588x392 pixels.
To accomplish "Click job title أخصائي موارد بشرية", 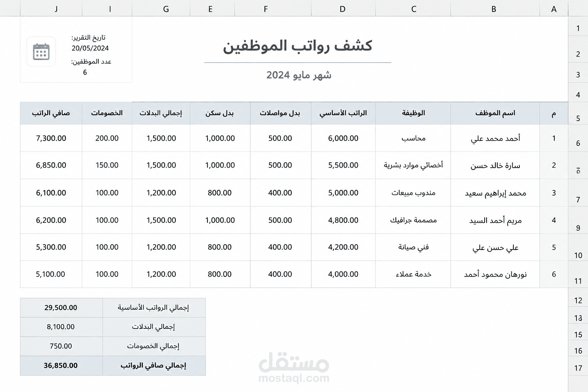I will pyautogui.click(x=413, y=165).
